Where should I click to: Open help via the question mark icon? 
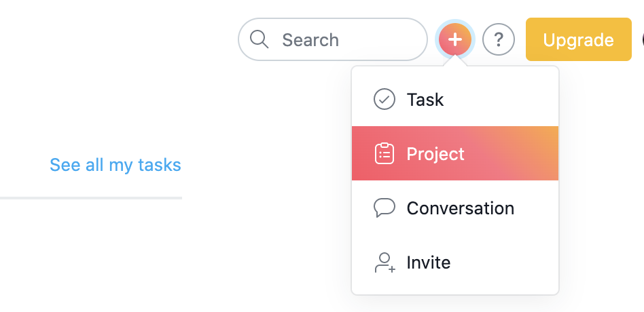(498, 39)
